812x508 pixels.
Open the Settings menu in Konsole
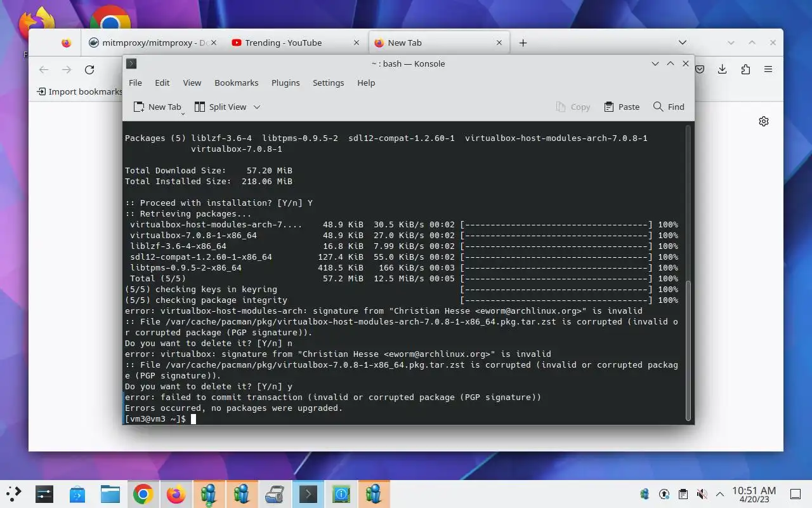point(328,83)
